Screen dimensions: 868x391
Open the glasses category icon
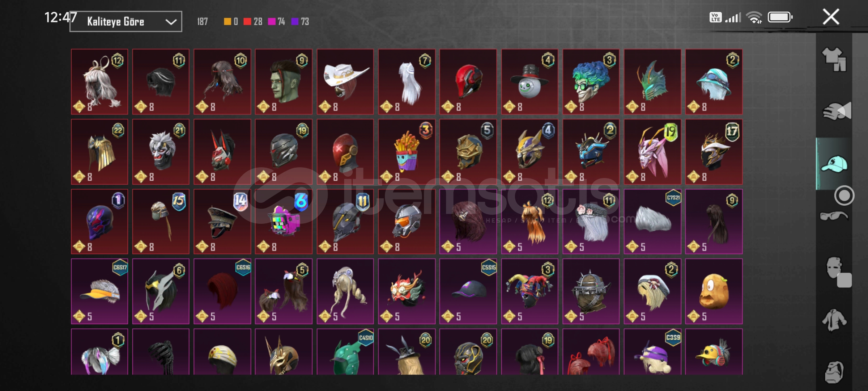[x=834, y=216]
